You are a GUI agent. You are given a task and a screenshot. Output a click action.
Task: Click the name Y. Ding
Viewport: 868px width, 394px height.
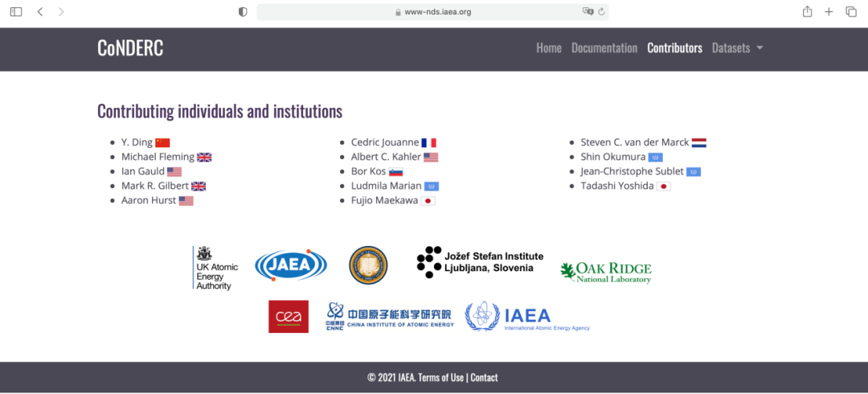click(x=137, y=142)
